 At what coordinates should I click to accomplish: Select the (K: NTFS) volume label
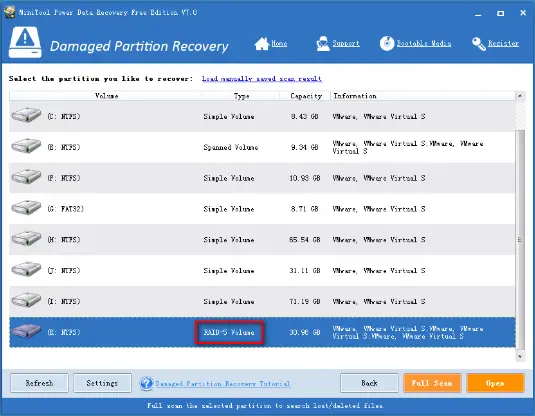(x=64, y=332)
